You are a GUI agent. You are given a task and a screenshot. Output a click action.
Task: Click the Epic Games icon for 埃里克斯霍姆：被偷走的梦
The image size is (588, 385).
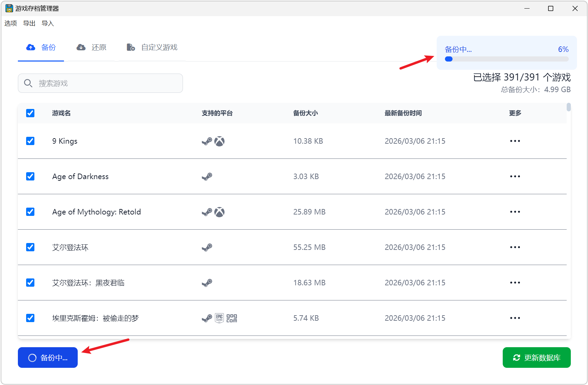point(219,318)
